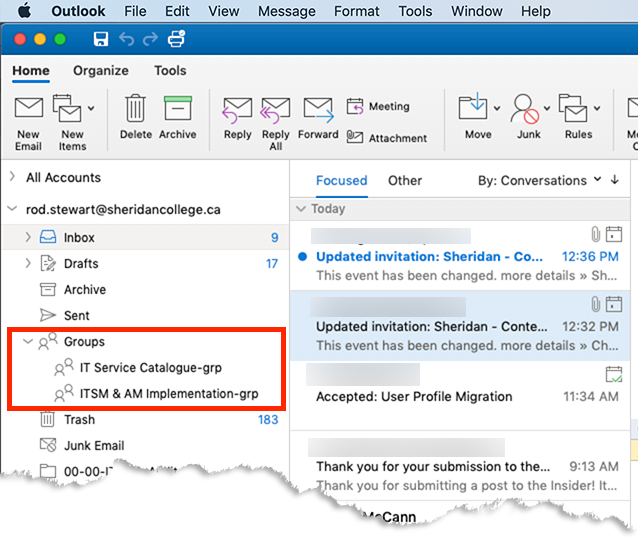Image resolution: width=638 pixels, height=554 pixels.
Task: Forward message as Attachment
Action: click(x=387, y=138)
